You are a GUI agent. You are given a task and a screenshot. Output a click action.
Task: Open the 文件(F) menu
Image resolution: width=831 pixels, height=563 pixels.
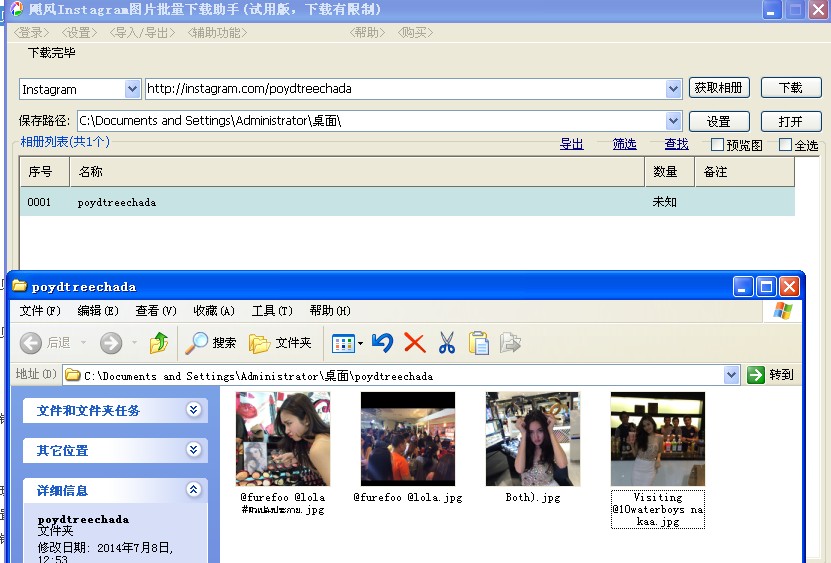pos(40,311)
